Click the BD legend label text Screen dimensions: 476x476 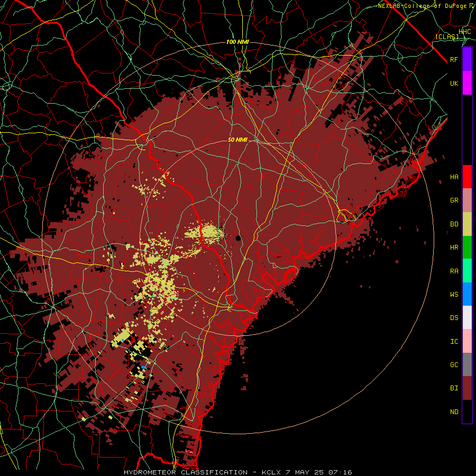[x=454, y=224]
